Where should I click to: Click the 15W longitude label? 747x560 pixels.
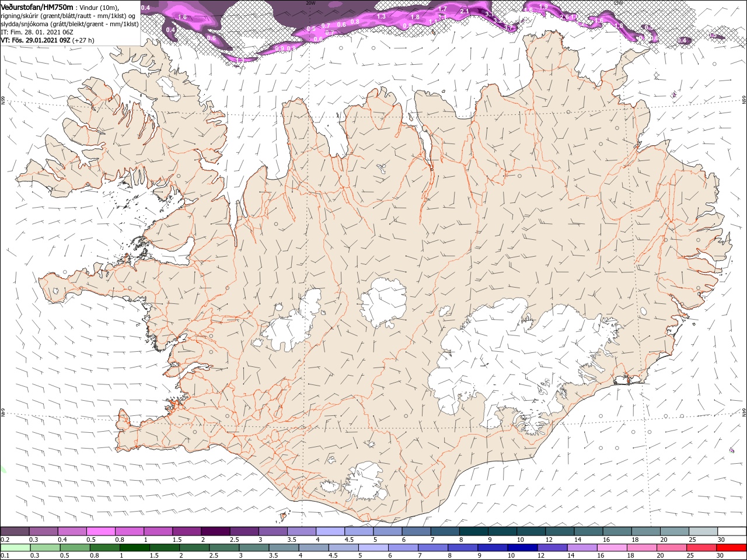tap(618, 3)
